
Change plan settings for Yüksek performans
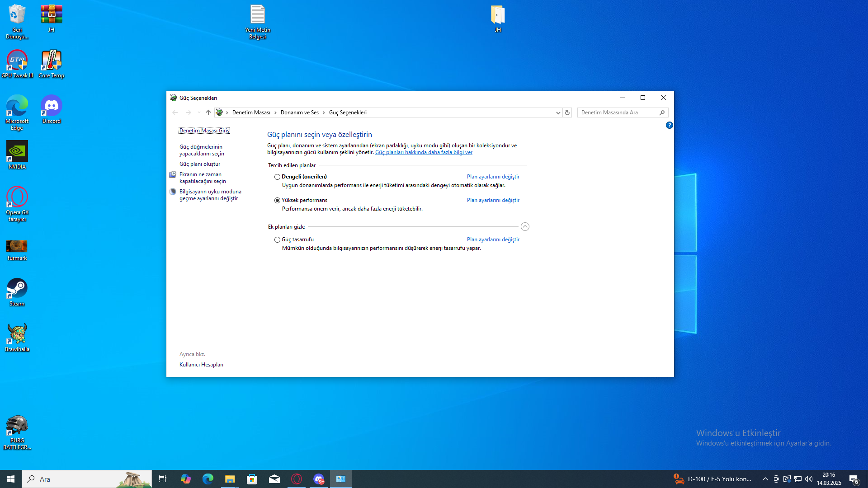tap(493, 200)
